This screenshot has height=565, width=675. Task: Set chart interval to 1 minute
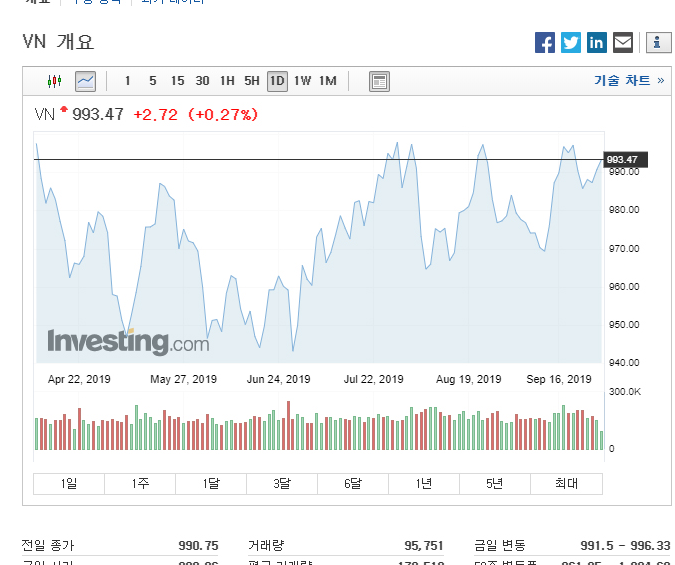(127, 81)
